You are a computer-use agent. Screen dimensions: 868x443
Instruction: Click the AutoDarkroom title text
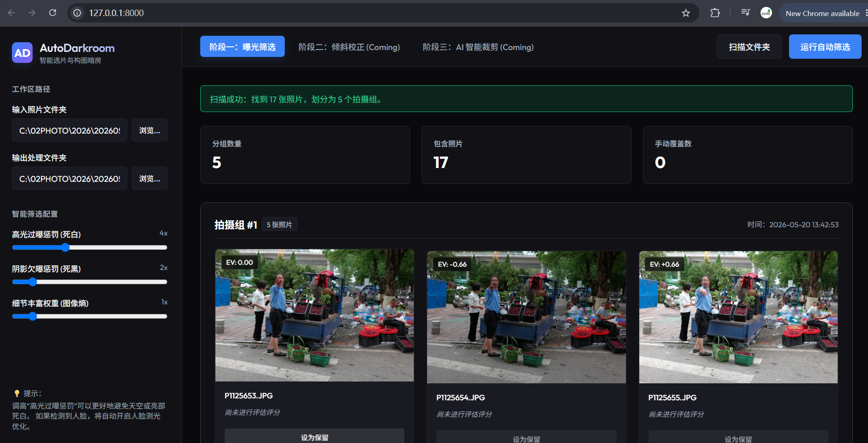(77, 48)
